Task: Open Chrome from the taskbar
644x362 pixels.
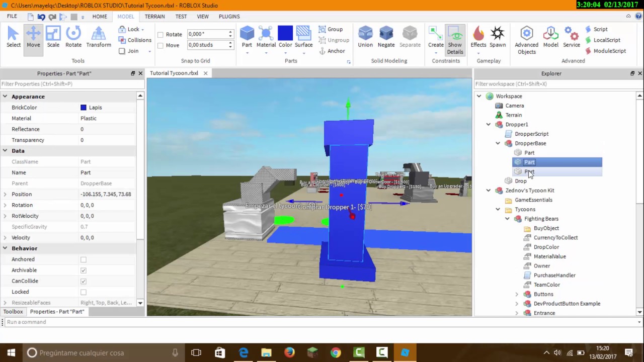Action: click(x=336, y=352)
